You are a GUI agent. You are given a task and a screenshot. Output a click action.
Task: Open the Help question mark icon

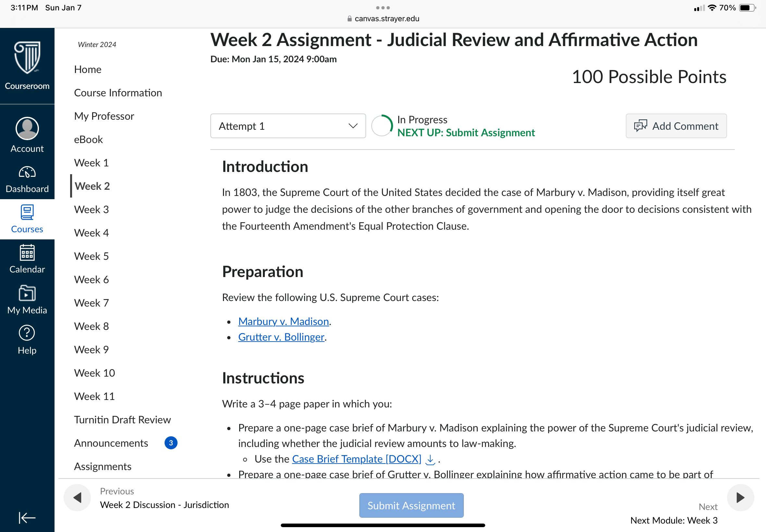[27, 333]
